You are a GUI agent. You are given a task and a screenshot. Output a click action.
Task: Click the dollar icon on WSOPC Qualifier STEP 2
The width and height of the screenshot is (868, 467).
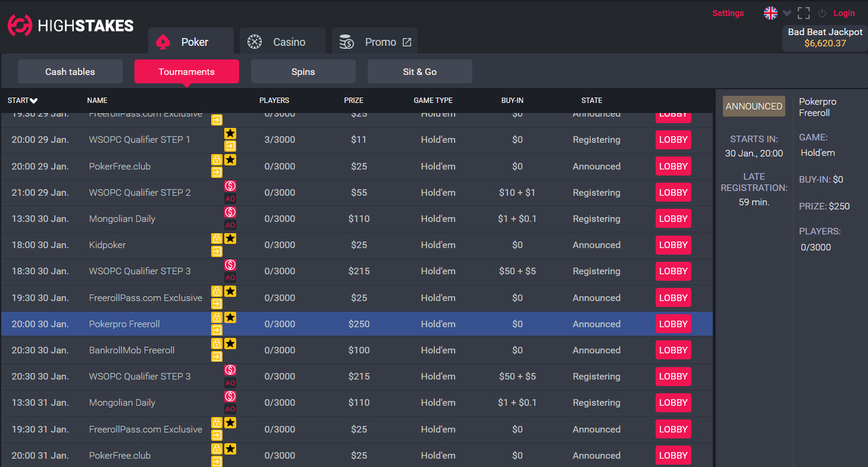(x=230, y=186)
